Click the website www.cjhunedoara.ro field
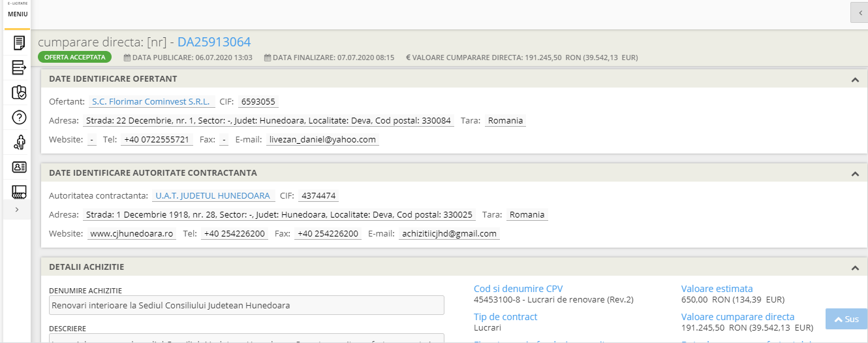Image resolution: width=868 pixels, height=343 pixels. [x=132, y=233]
